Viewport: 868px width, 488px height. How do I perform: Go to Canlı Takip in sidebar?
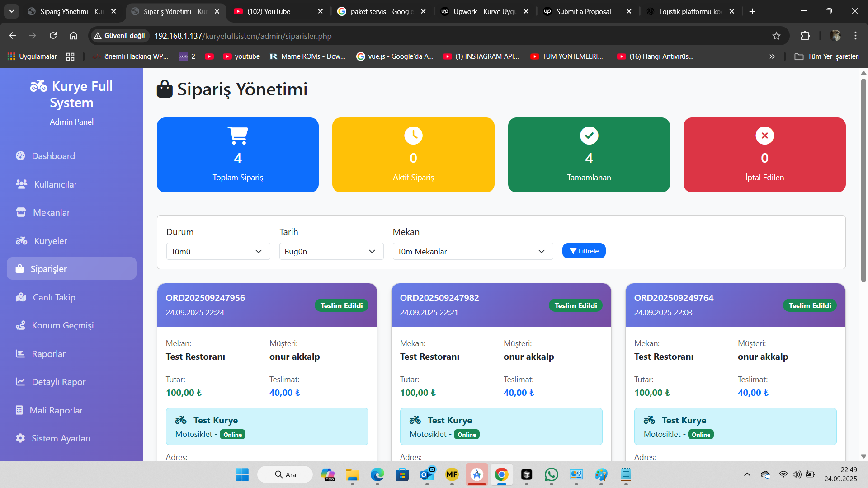[x=54, y=297]
